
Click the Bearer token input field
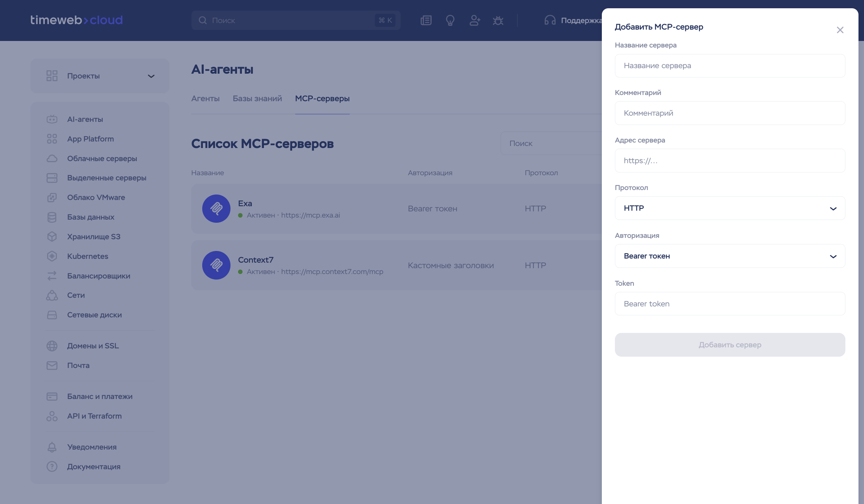click(730, 304)
